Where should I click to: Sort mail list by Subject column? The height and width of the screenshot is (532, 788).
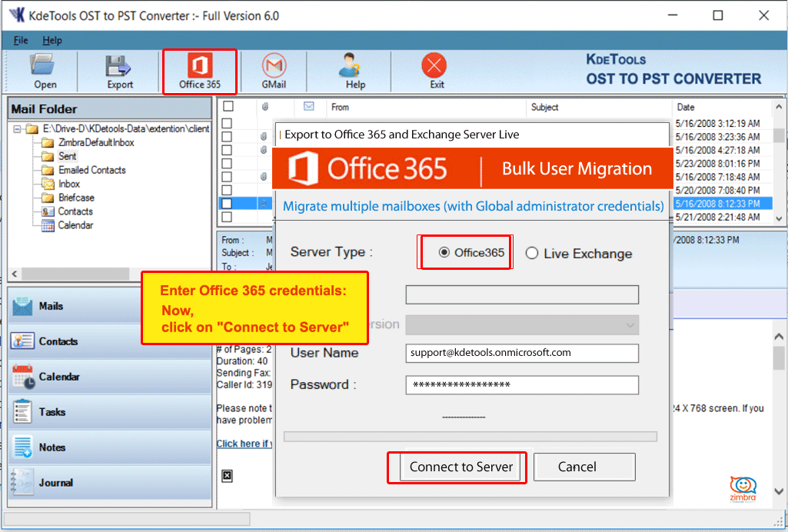tap(599, 107)
